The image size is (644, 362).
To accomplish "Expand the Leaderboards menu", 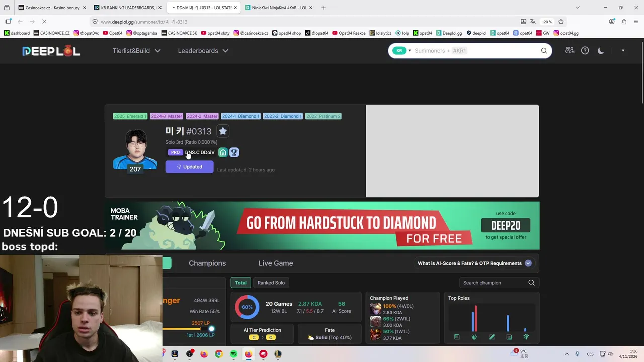I will pyautogui.click(x=203, y=51).
